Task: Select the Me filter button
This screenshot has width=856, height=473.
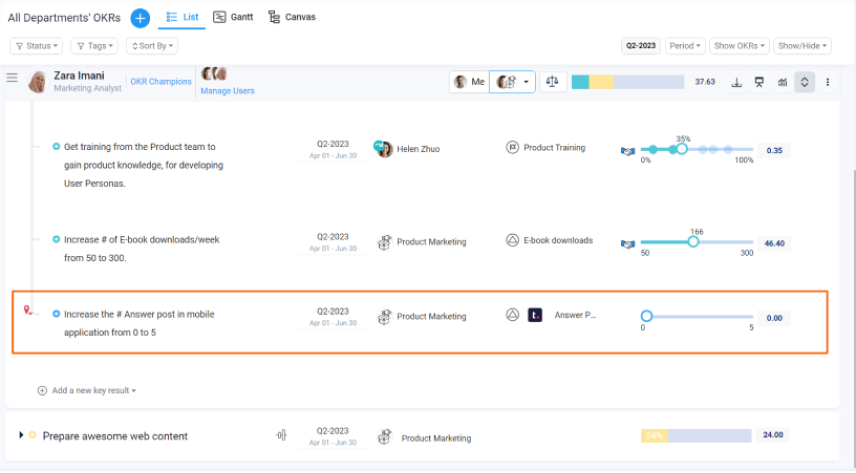Action: coord(469,82)
